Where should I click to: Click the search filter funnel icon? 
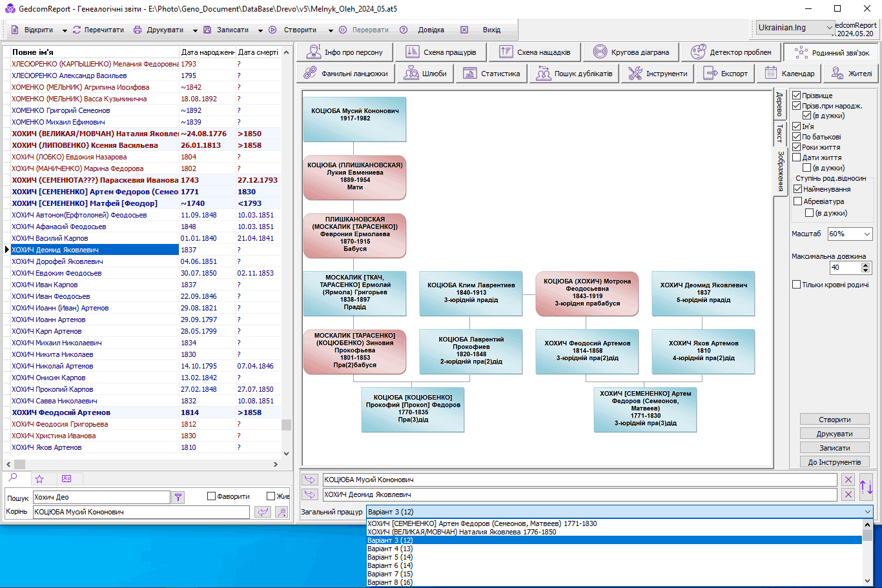(x=179, y=497)
